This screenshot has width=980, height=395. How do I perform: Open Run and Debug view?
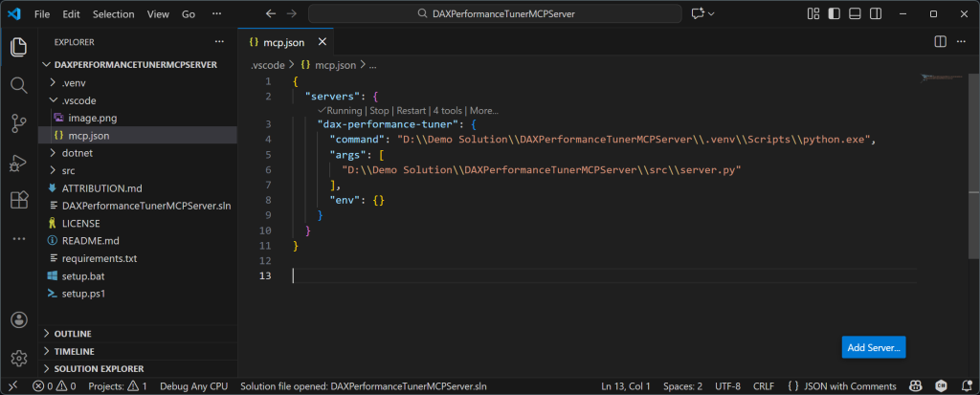(x=18, y=162)
